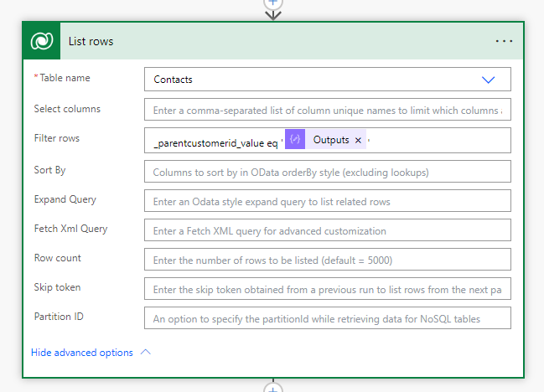Select the Outputs dynamic content token
The width and height of the screenshot is (544, 392).
pos(330,140)
